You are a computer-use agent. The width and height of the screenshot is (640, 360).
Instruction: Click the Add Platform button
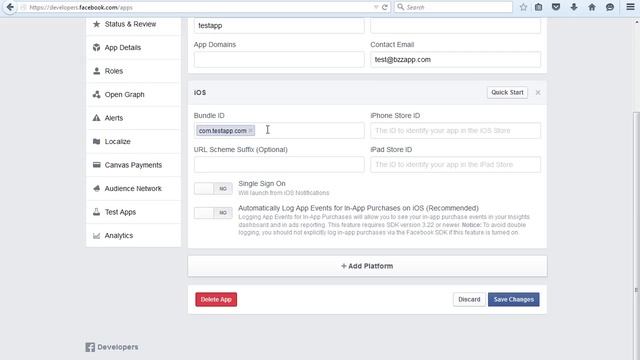click(x=367, y=266)
